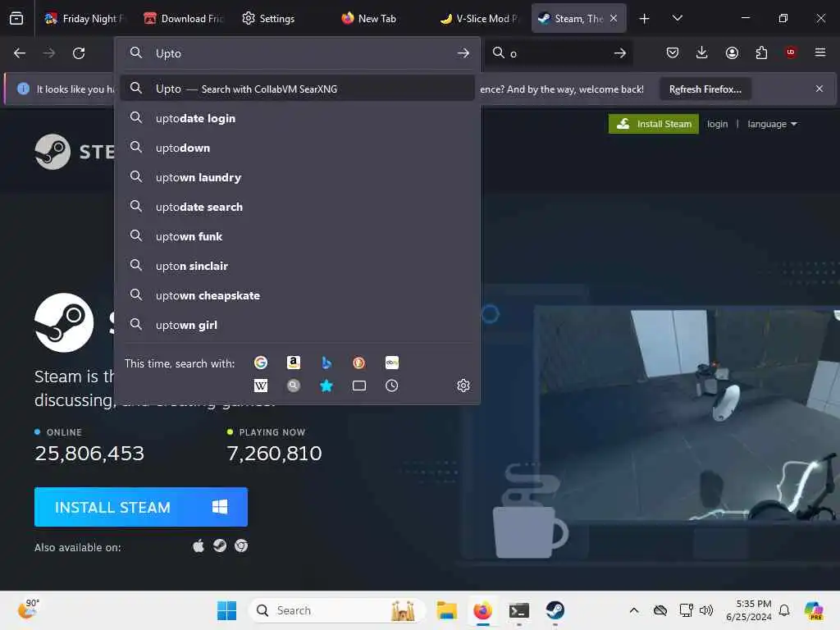840x630 pixels.
Task: Switch to the Download Fri tab
Action: pyautogui.click(x=183, y=18)
